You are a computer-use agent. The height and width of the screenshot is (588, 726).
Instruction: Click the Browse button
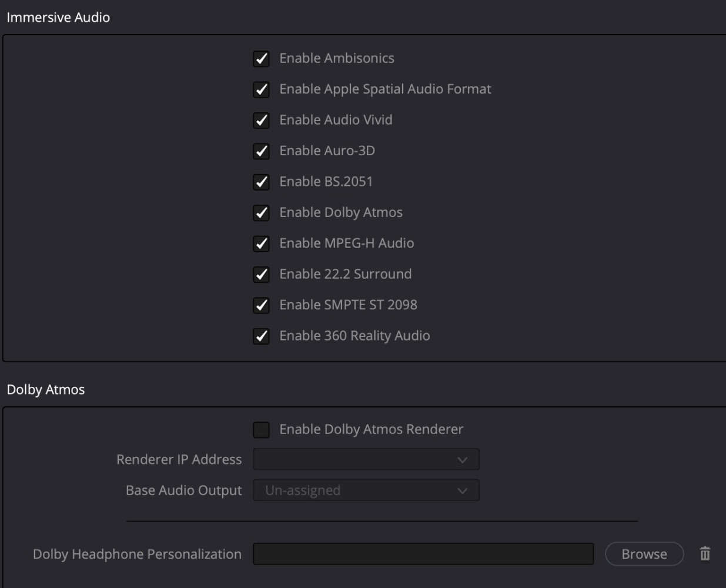point(644,554)
